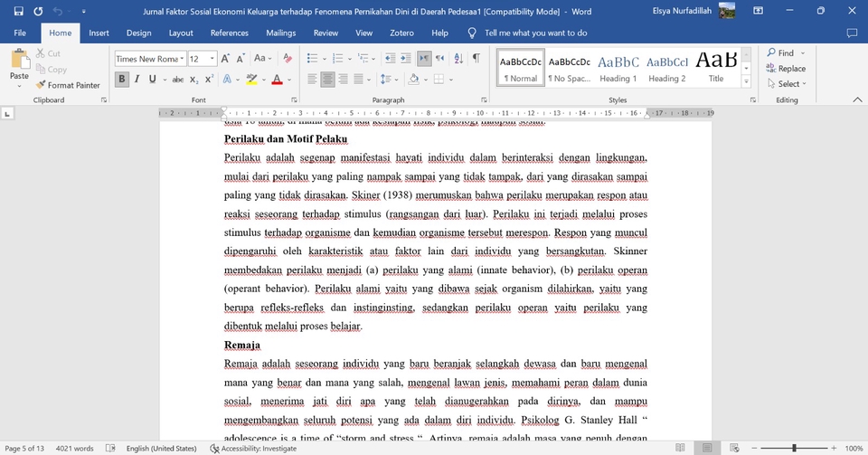Click the zoom in plus button
The height and width of the screenshot is (455, 868).
point(834,448)
